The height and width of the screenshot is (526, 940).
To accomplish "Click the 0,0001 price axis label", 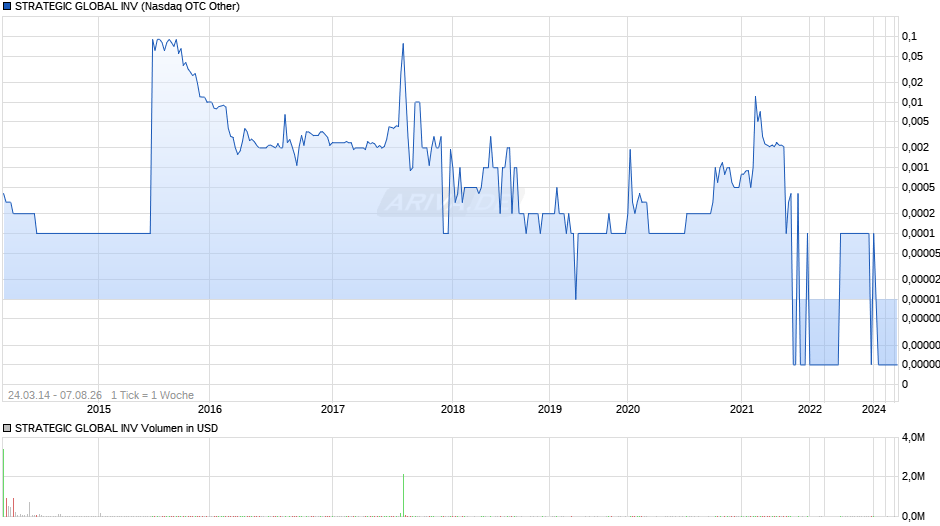I will (x=918, y=233).
